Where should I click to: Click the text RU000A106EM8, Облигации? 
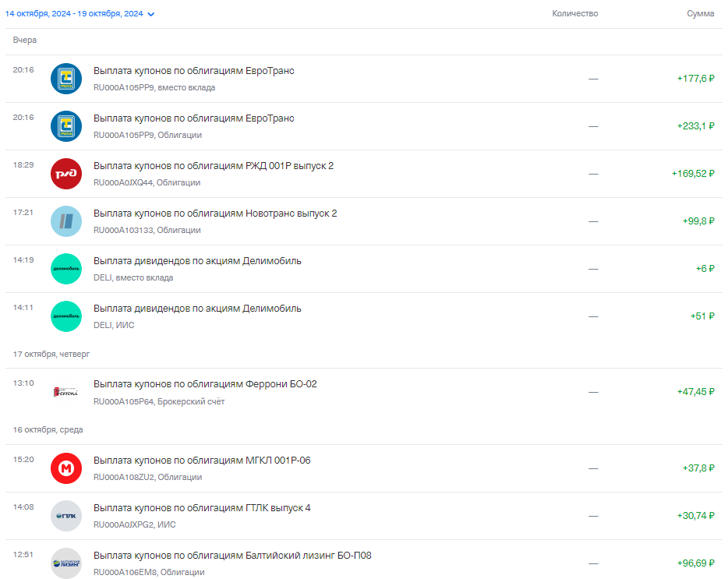[149, 573]
